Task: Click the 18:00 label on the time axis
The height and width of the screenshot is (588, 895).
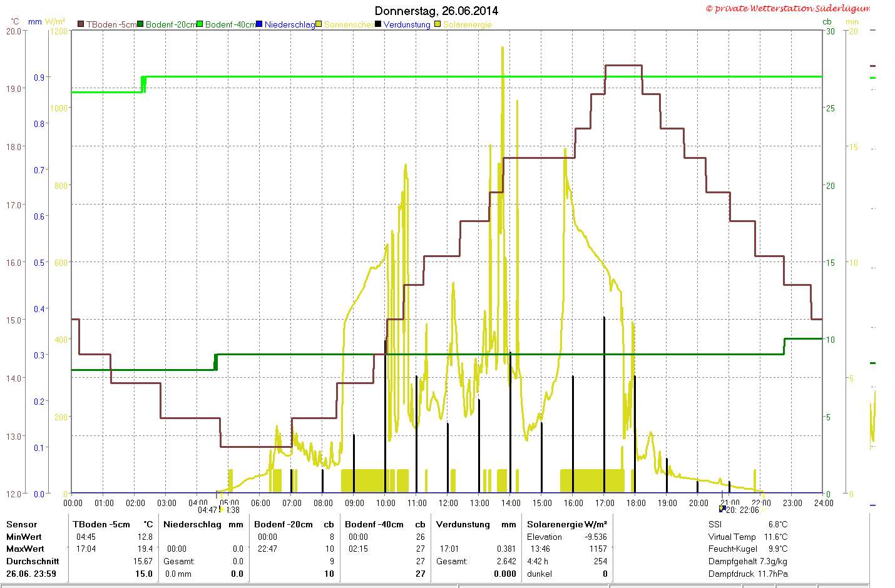Action: tap(636, 503)
